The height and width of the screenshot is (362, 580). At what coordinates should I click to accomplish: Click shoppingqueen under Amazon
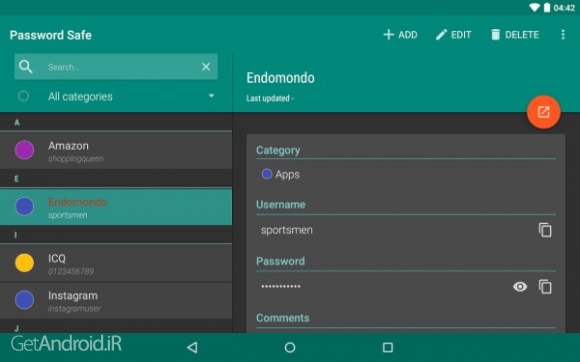pyautogui.click(x=76, y=159)
